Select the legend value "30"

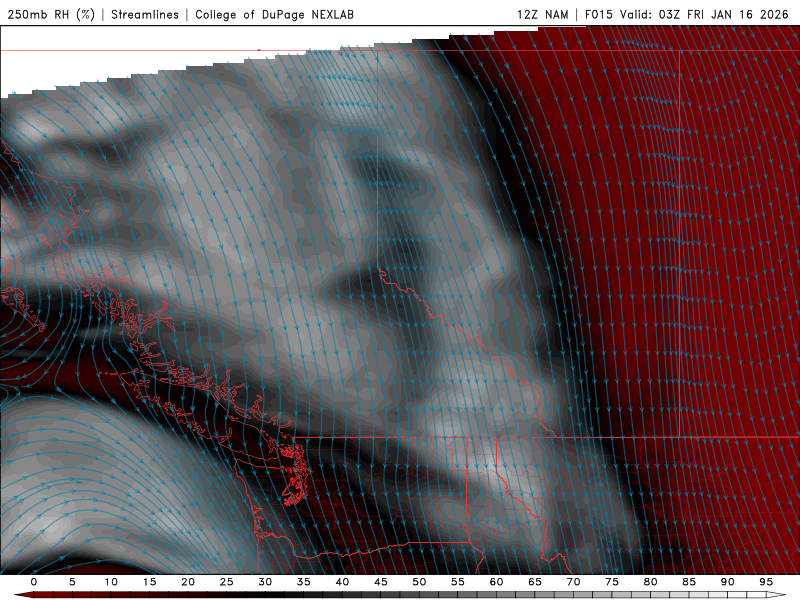pos(265,582)
